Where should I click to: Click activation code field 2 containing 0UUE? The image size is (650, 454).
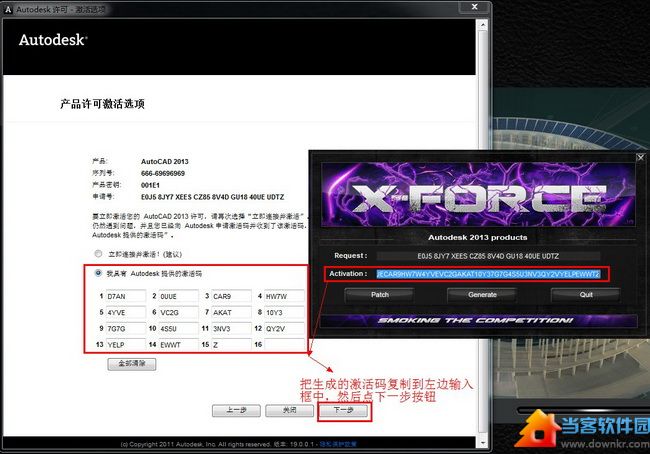179,296
